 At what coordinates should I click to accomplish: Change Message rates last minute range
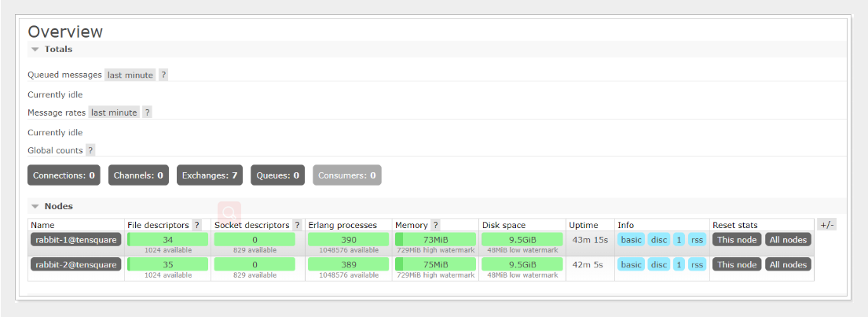[x=114, y=112]
